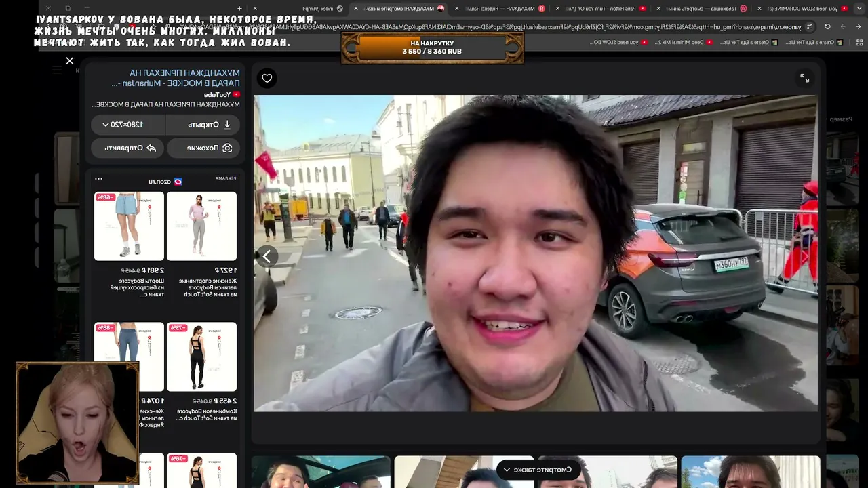Click the 2 455 ₽ jumpsuit price
Viewport: 868px width, 488px height.
(224, 401)
